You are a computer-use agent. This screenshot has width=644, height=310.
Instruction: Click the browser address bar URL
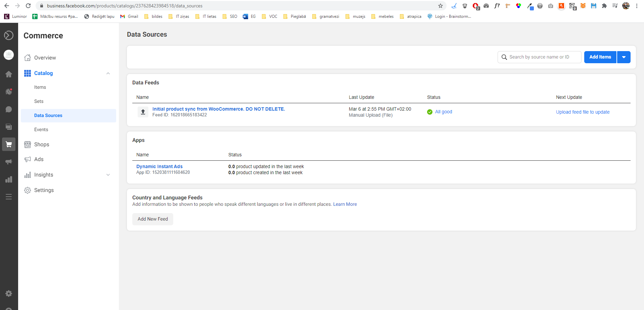125,6
